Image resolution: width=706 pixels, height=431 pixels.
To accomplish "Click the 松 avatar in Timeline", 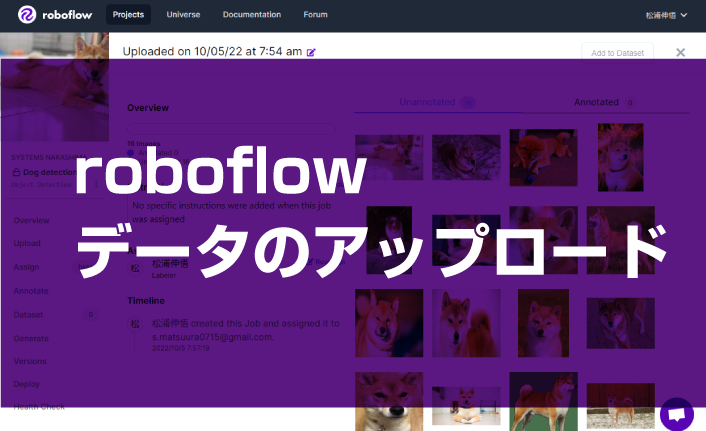I will (135, 324).
